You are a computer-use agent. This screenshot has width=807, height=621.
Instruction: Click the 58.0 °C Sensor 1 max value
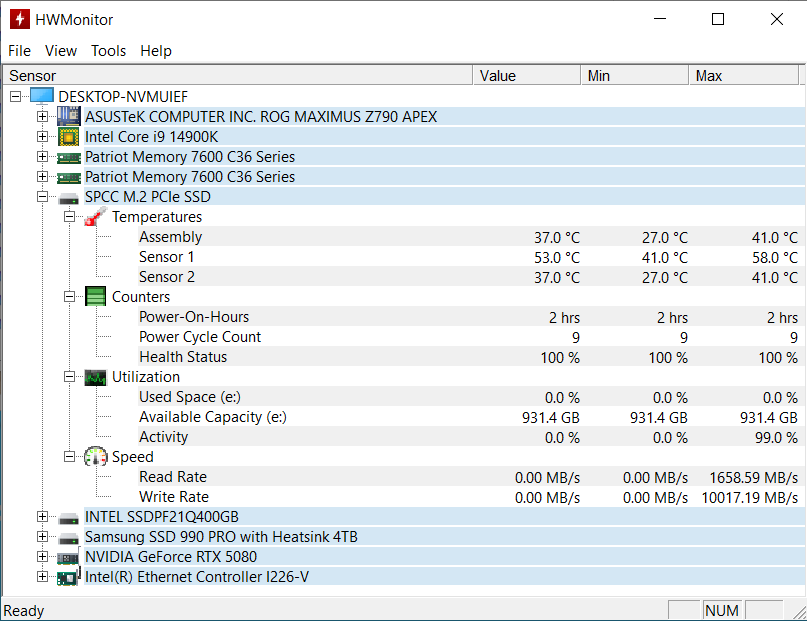point(775,257)
